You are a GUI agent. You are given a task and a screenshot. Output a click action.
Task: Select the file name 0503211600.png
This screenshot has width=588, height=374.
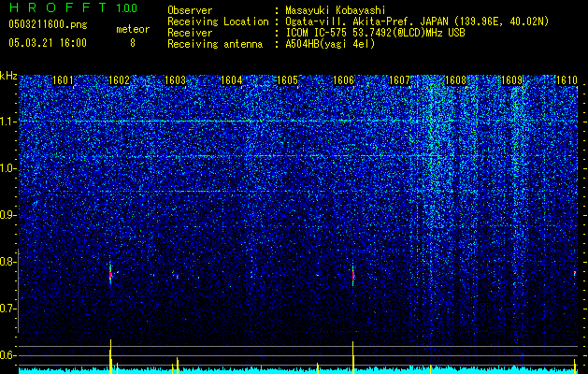coord(48,24)
